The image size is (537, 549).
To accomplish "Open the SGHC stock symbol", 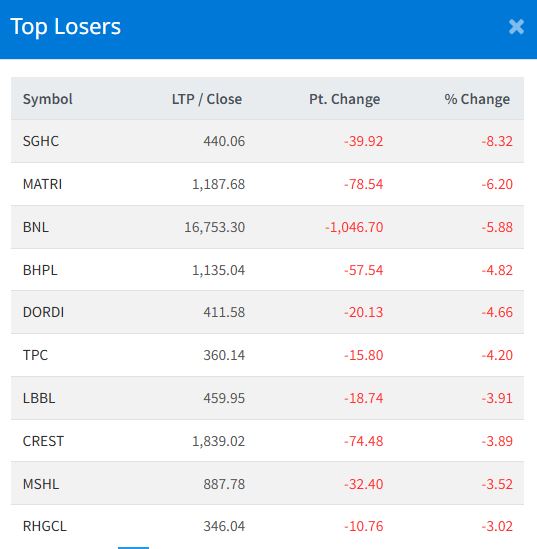I will [41, 141].
